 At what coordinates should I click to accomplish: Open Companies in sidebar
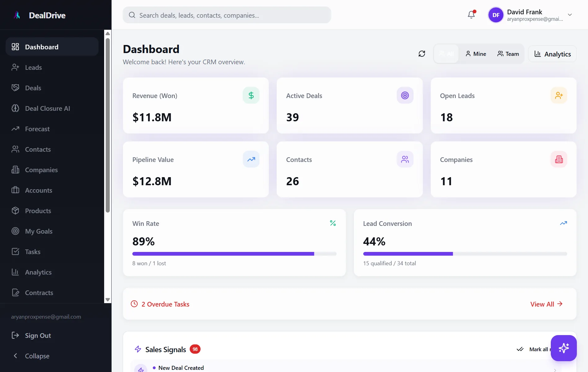pyautogui.click(x=52, y=169)
